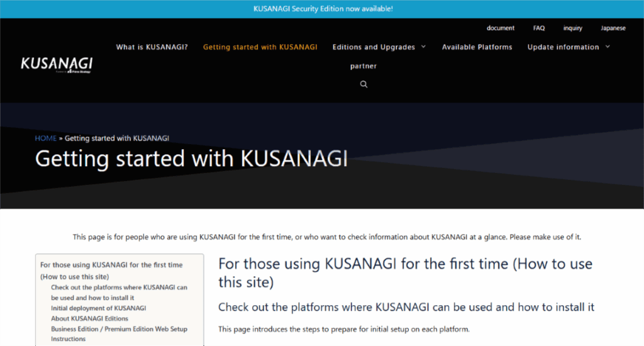Open the document link in top bar
This screenshot has width=644, height=346.
coord(500,28)
